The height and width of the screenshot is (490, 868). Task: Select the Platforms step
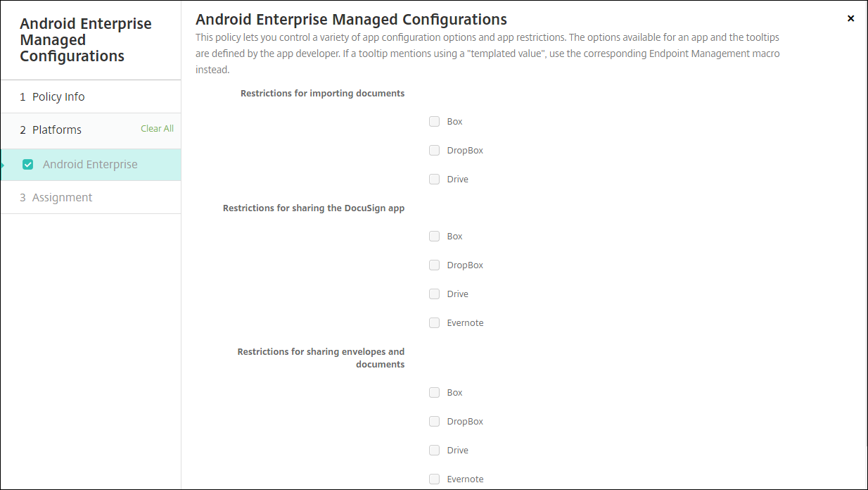(56, 130)
